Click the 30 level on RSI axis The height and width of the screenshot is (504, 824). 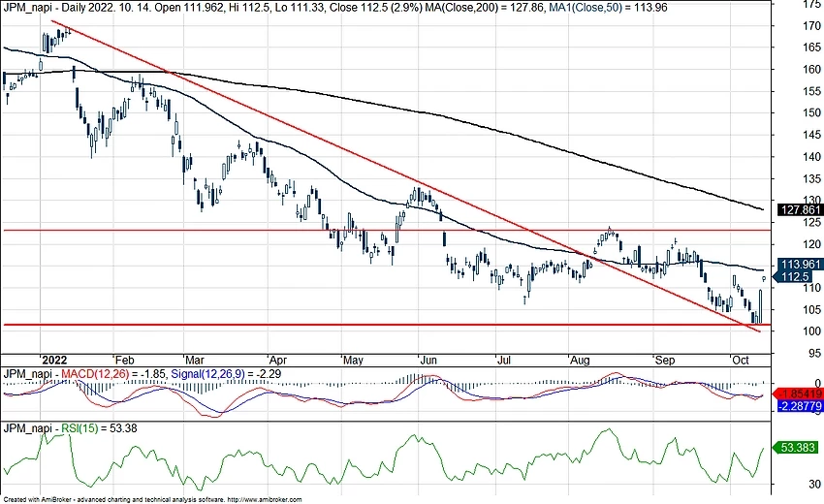coord(815,484)
